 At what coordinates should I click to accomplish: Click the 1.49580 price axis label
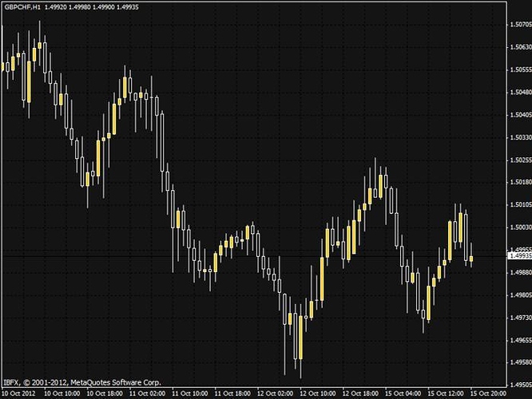pyautogui.click(x=521, y=362)
